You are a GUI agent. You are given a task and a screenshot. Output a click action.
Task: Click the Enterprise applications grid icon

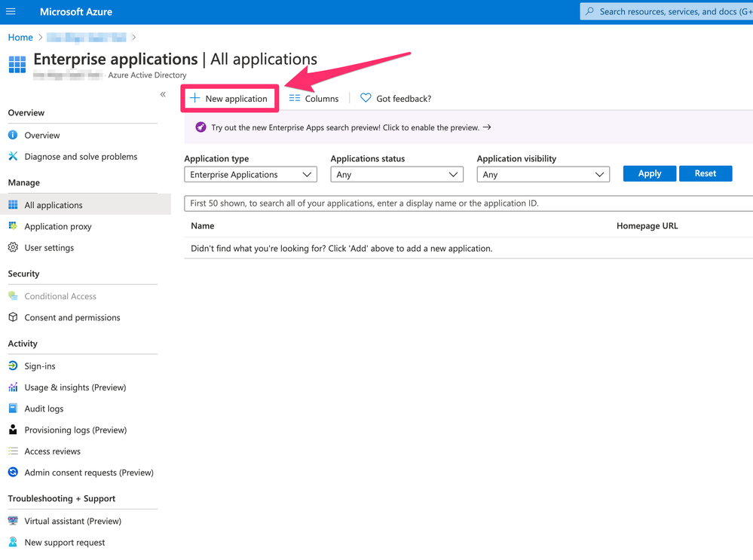17,64
